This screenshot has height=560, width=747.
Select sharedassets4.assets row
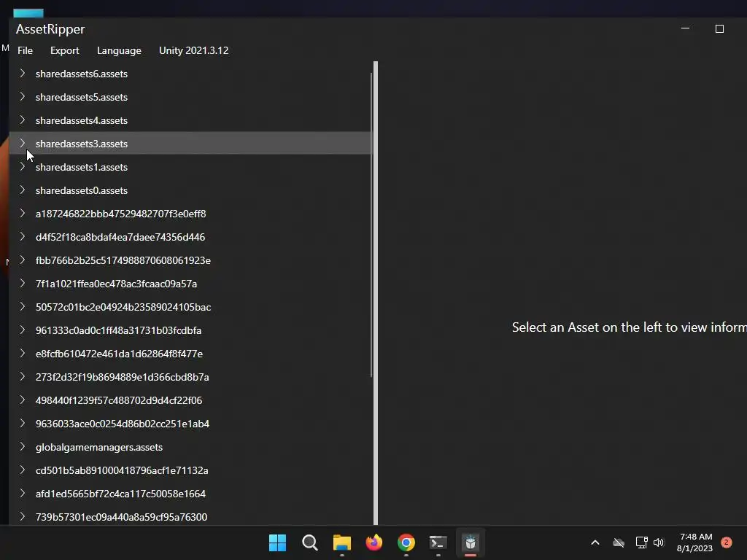(190, 120)
